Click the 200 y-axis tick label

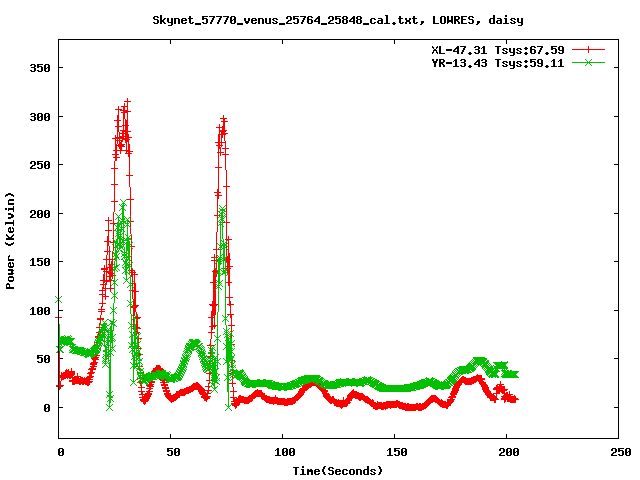click(40, 214)
